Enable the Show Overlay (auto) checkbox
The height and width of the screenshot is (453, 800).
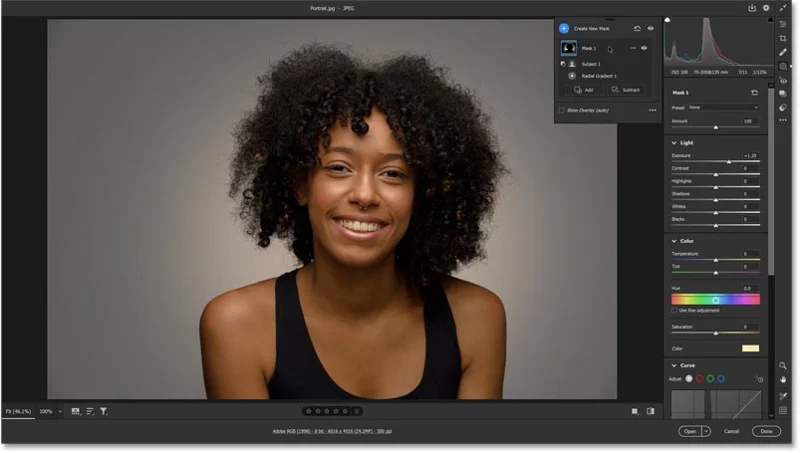tap(562, 110)
